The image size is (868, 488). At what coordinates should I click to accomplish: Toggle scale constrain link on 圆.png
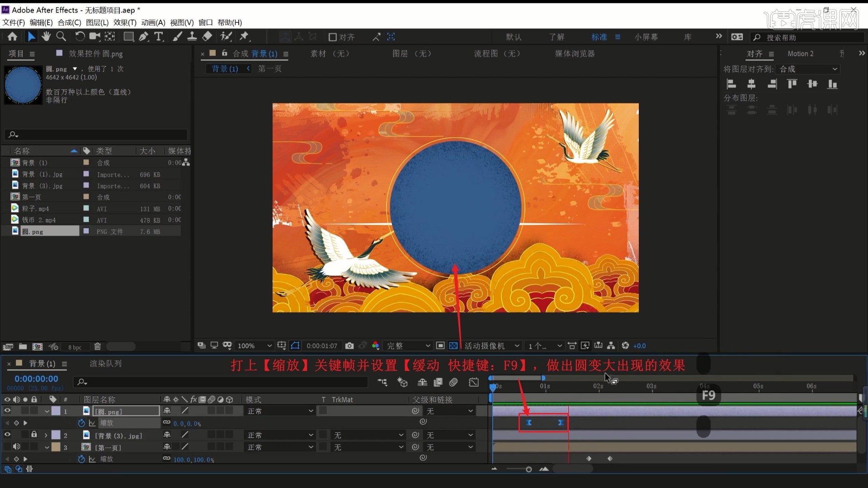tap(167, 422)
